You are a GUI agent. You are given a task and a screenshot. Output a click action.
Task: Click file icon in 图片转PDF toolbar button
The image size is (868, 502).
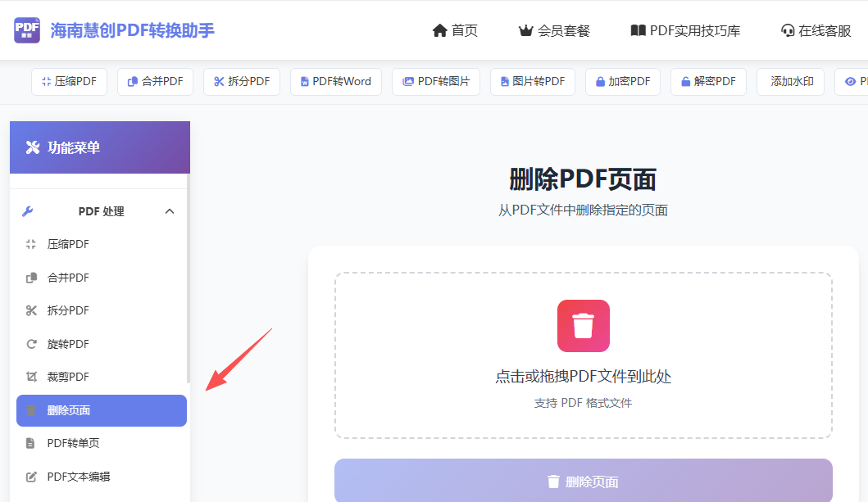click(504, 82)
